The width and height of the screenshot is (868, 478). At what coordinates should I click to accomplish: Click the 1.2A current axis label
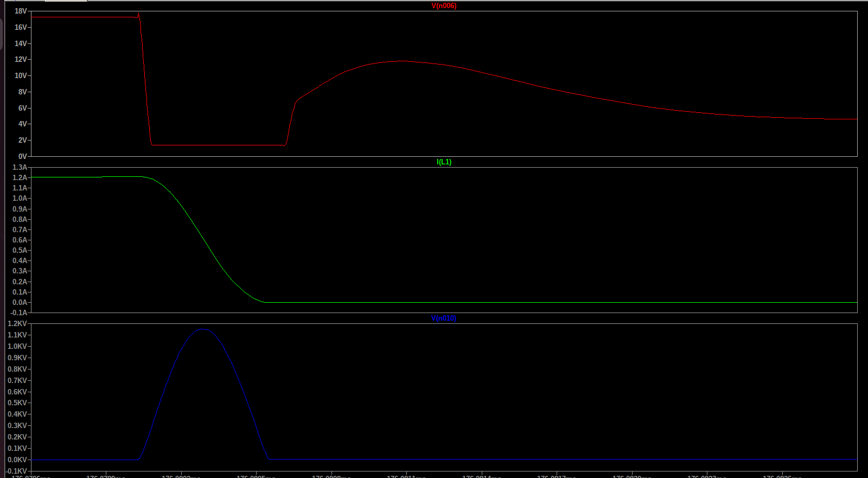pyautogui.click(x=20, y=177)
